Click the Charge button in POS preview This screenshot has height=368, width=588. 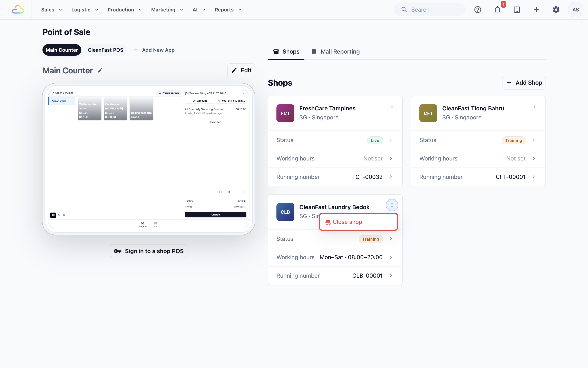216,215
